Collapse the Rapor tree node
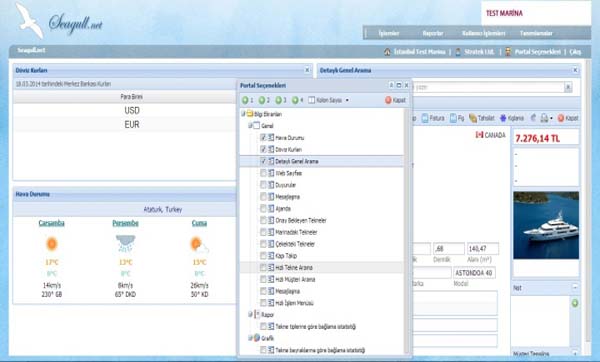This screenshot has height=362, width=600. pyautogui.click(x=250, y=315)
